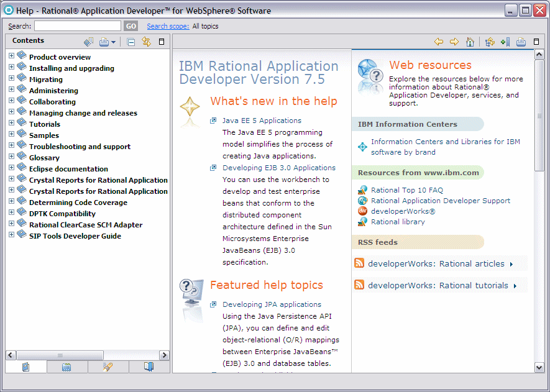Click RSS icon for Rational tutorials
550x392 pixels.
(359, 285)
